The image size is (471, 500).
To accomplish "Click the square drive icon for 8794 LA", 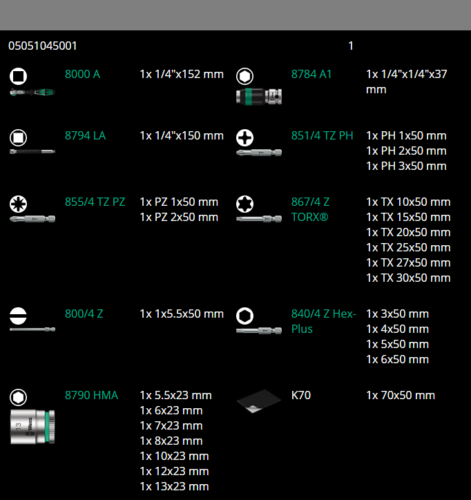I will point(18,138).
